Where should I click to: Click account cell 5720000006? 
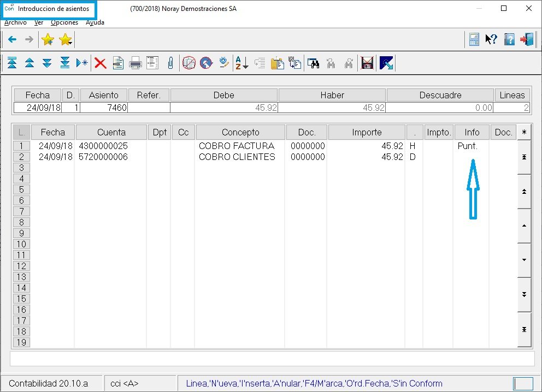click(x=103, y=157)
